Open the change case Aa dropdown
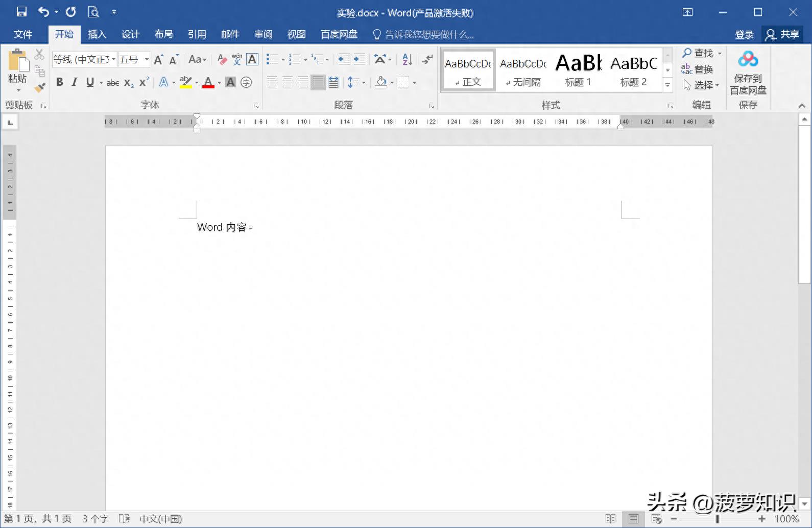This screenshot has height=528, width=812. tap(197, 59)
